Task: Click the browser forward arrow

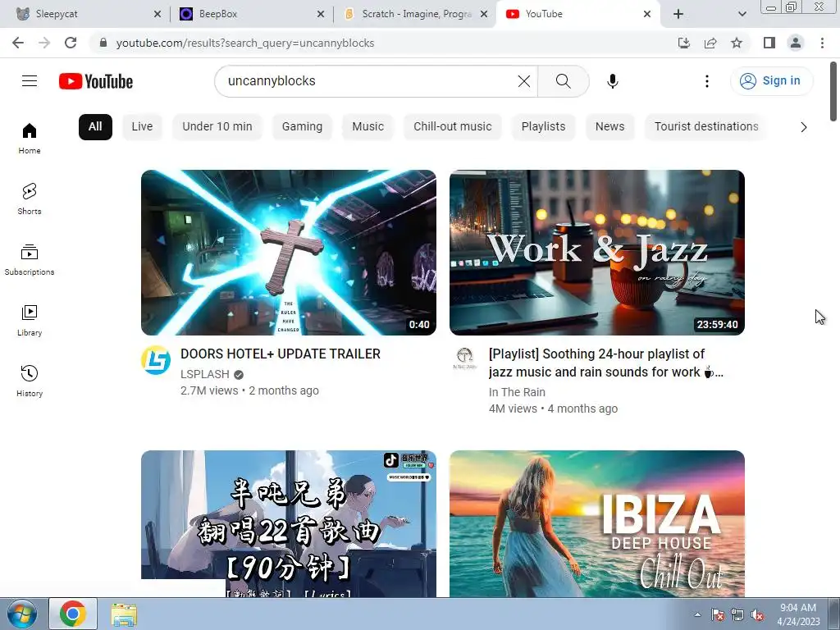Action: (44, 43)
